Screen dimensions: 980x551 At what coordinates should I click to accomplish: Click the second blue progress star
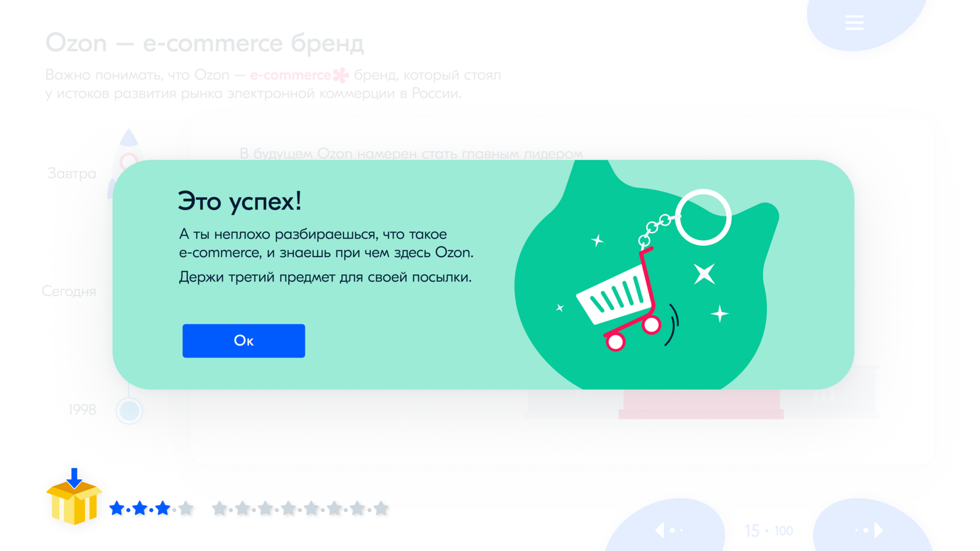[139, 508]
